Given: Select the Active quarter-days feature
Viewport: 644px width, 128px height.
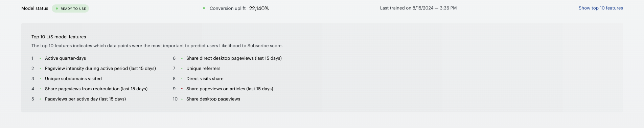Looking at the screenshot, I should tap(66, 58).
